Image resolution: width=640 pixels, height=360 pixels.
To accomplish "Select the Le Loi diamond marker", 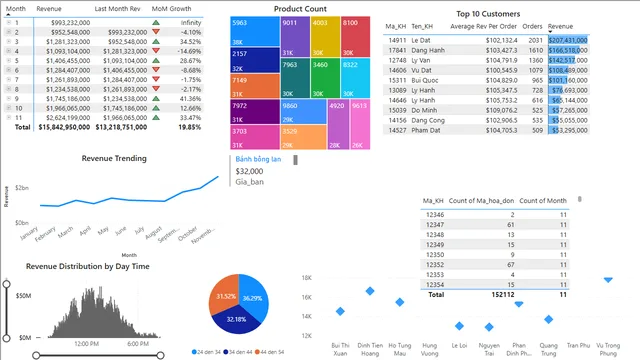I will 459,326.
